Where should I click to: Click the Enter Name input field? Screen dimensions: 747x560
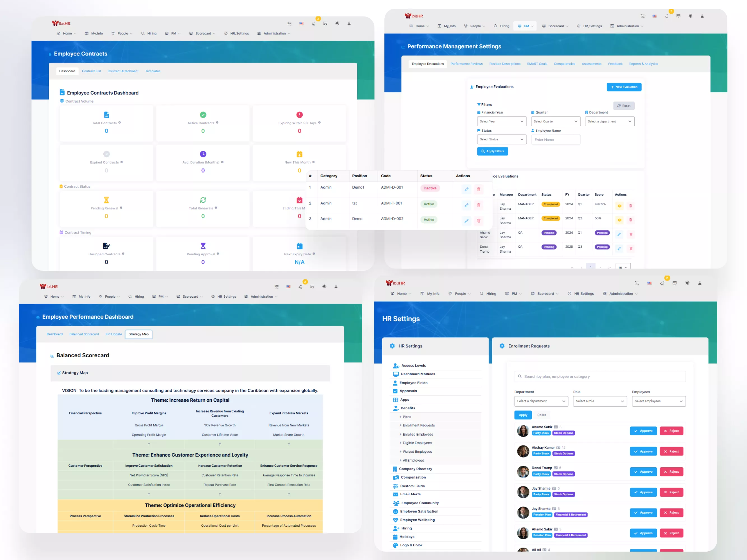[x=556, y=140]
